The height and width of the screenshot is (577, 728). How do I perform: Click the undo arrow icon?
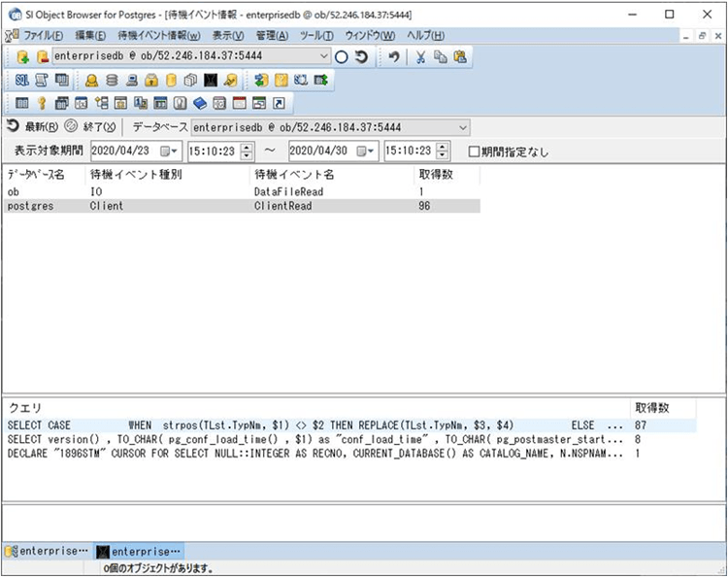(x=394, y=57)
